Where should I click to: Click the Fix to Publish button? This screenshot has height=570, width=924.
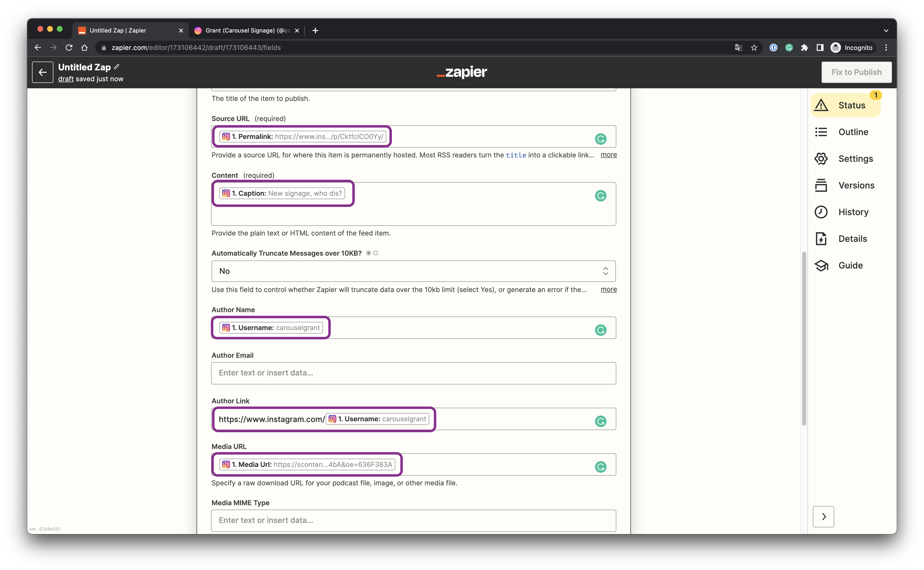pyautogui.click(x=857, y=72)
